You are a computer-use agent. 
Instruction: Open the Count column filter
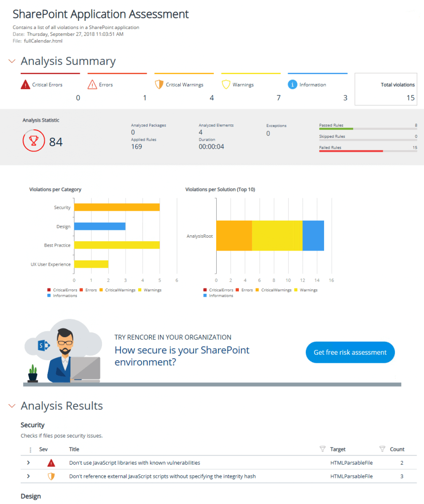click(382, 449)
